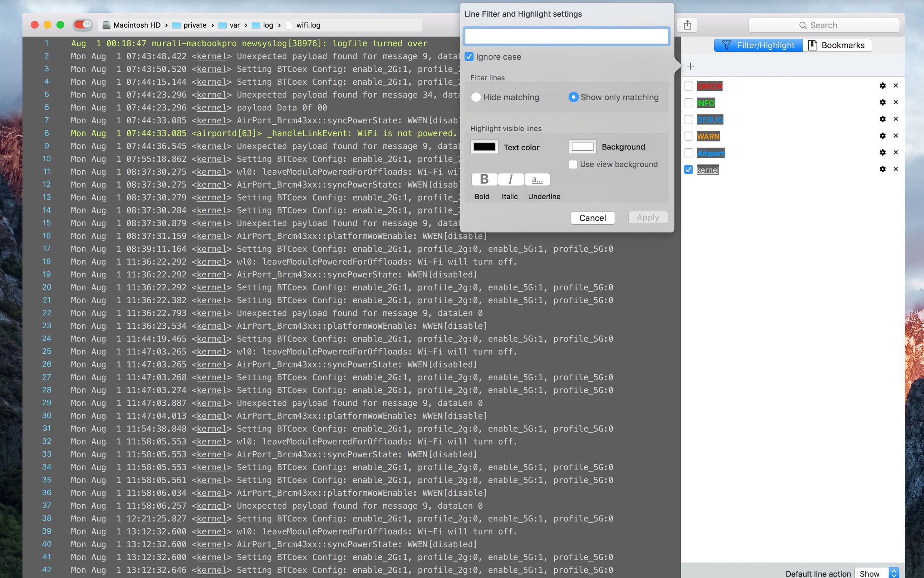Click line 6 payload Data 0f 00
The image size is (924, 578).
click(x=199, y=108)
